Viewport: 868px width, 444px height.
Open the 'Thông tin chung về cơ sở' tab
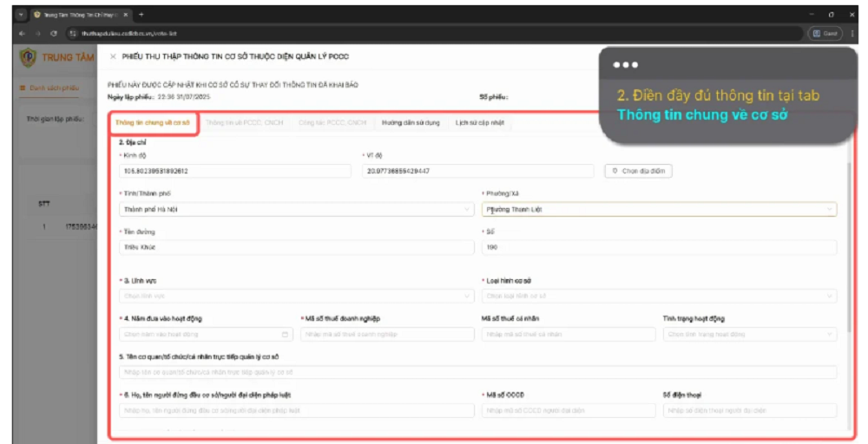(x=152, y=123)
